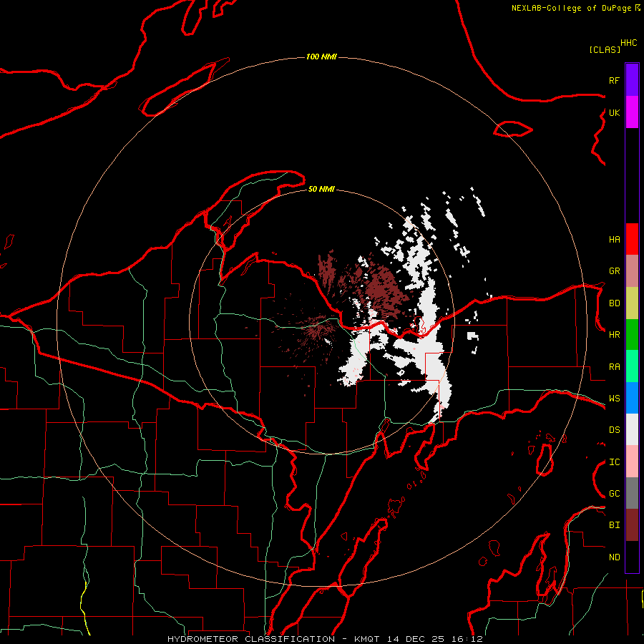Click the HYDROMETEOR CLASSIFICATION title text
This screenshot has width=644, height=644.
[x=251, y=639]
